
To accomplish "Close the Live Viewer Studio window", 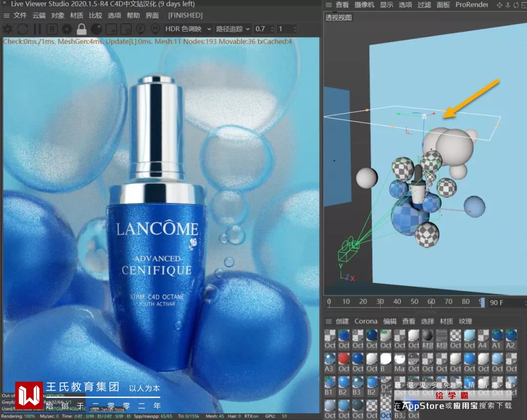I will [4, 3].
